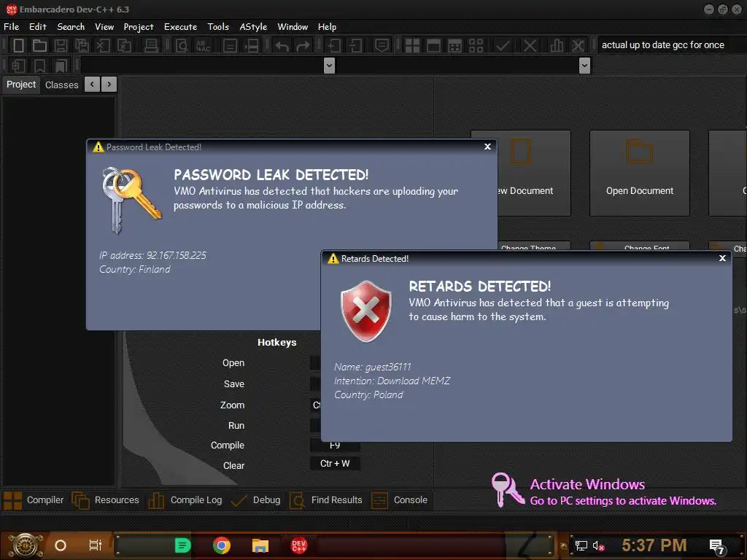Switch to the Classes side tab
This screenshot has width=747, height=560.
61,85
